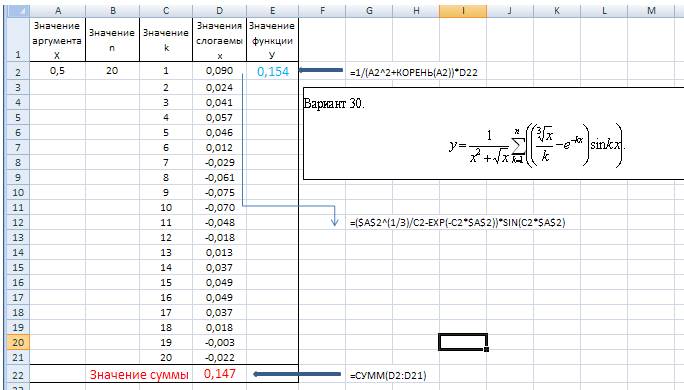Screen dimensions: 684x390
Task: Click function value cell 0,154
Action: coord(273,71)
